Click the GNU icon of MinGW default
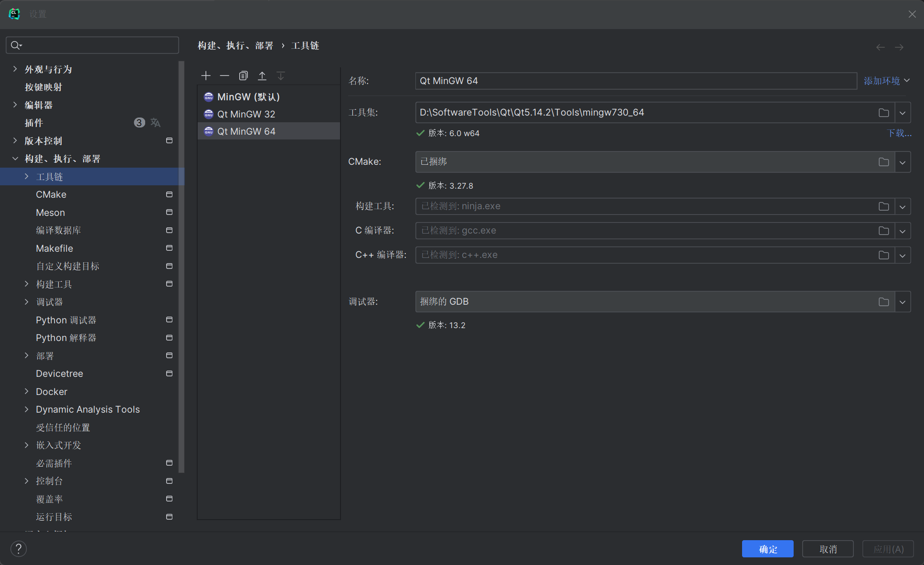This screenshot has height=565, width=924. [209, 97]
